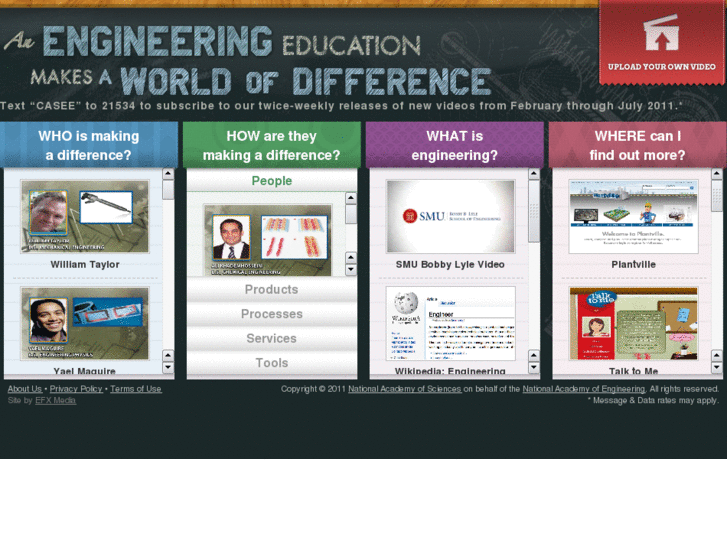The width and height of the screenshot is (727, 545).
Task: Click scroll up arrow in WHERE panel
Action: (x=717, y=174)
